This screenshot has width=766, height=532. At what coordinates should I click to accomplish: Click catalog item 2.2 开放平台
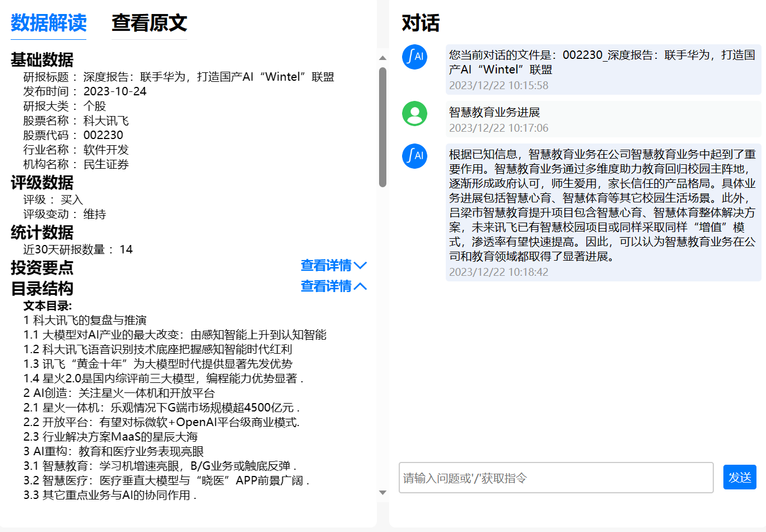tap(161, 422)
